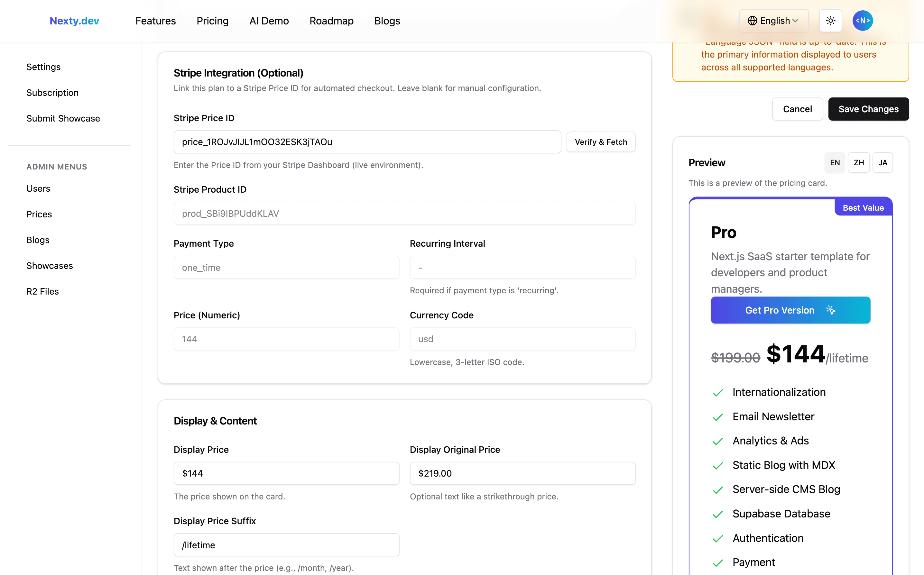Open the Roadmap nav item

coord(331,21)
